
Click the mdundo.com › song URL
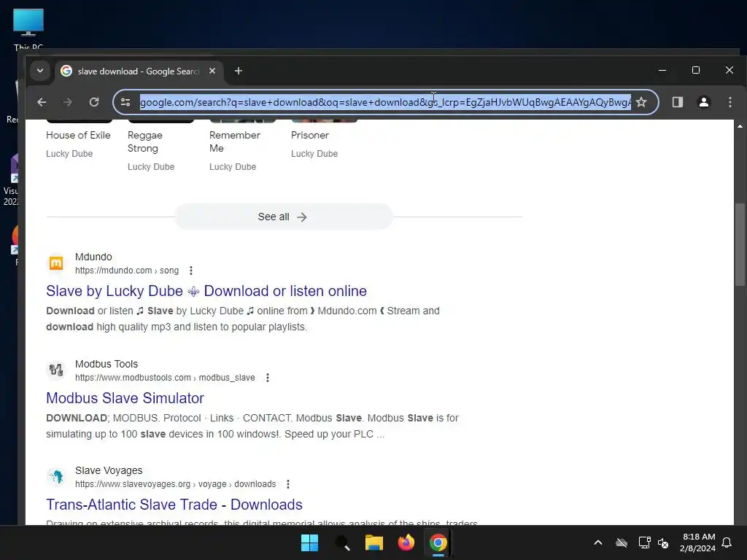click(x=127, y=271)
